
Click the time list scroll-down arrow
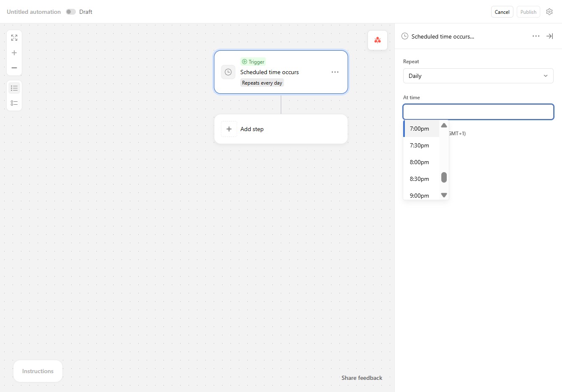point(444,195)
